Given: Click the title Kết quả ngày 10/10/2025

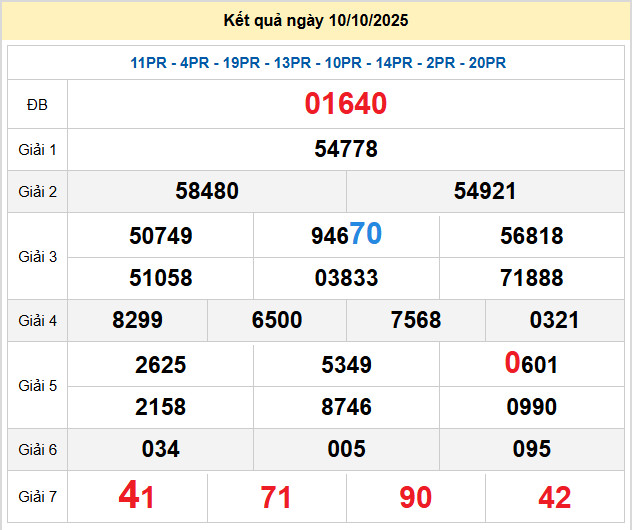Looking at the screenshot, I should coord(317,20).
